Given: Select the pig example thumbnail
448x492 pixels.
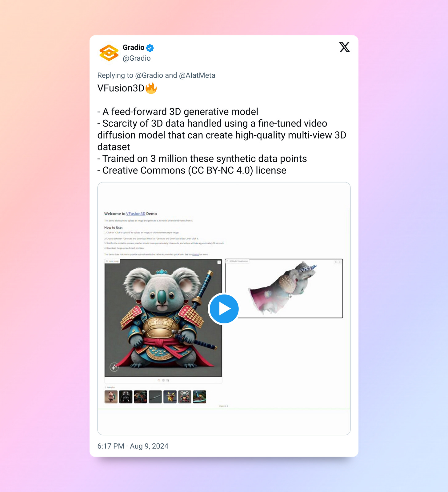Looking at the screenshot, I should (x=111, y=397).
